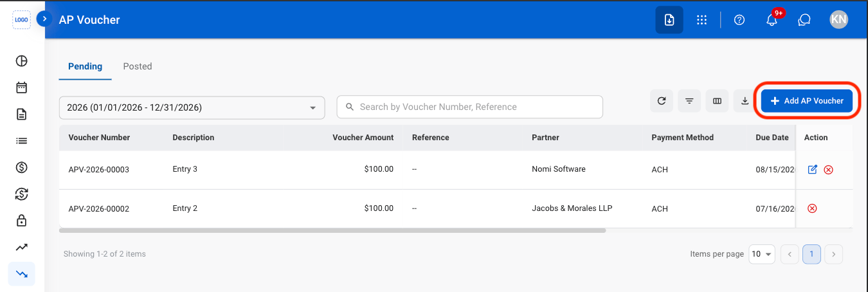The height and width of the screenshot is (292, 868).
Task: Click the Entry 3 description cell
Action: click(x=185, y=169)
